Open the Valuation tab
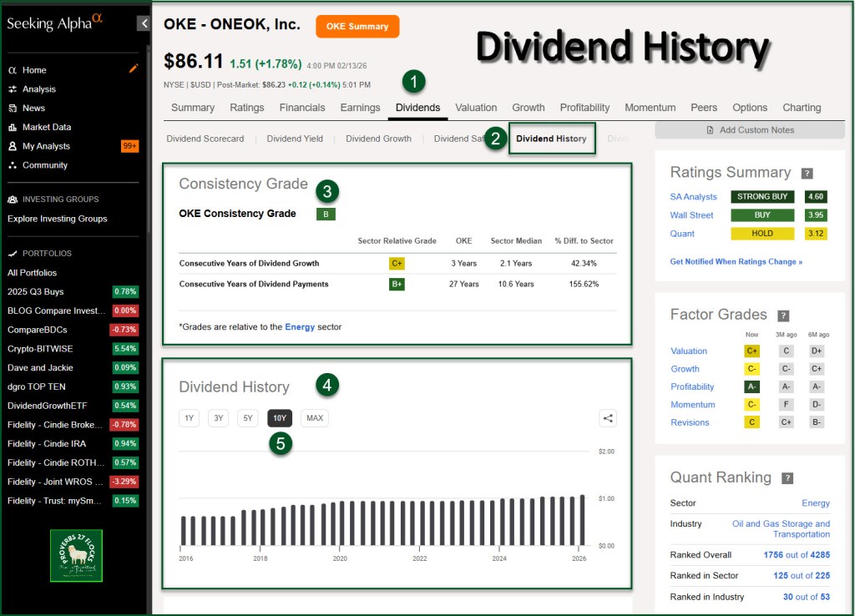Screen dimensions: 855x616 click(476, 108)
